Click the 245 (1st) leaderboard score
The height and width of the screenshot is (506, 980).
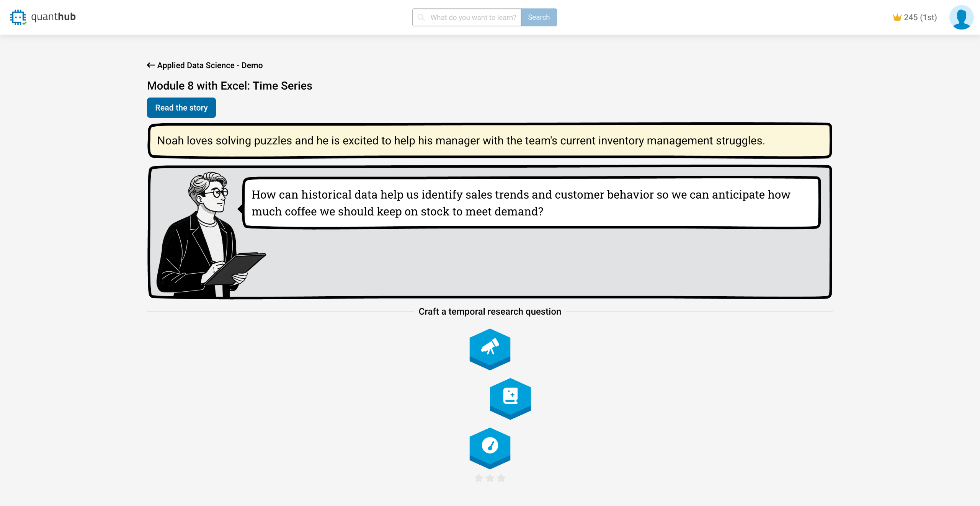[x=920, y=17]
